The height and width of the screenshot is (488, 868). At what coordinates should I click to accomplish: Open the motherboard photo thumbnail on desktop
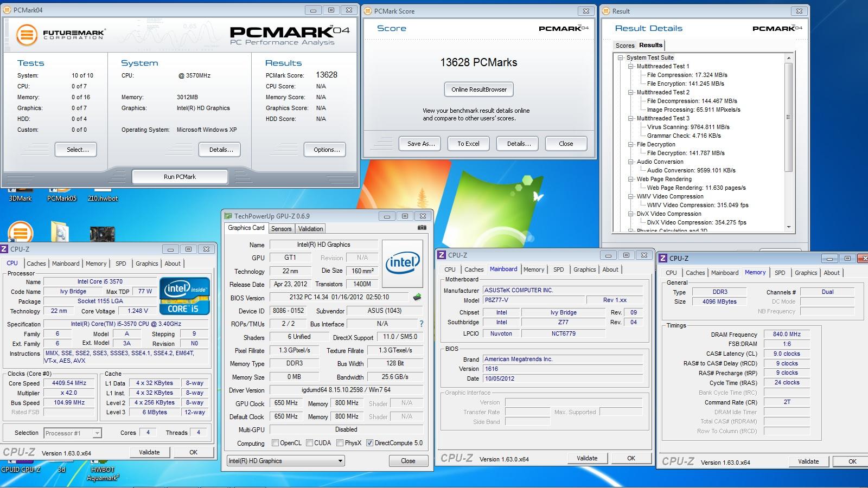[102, 234]
